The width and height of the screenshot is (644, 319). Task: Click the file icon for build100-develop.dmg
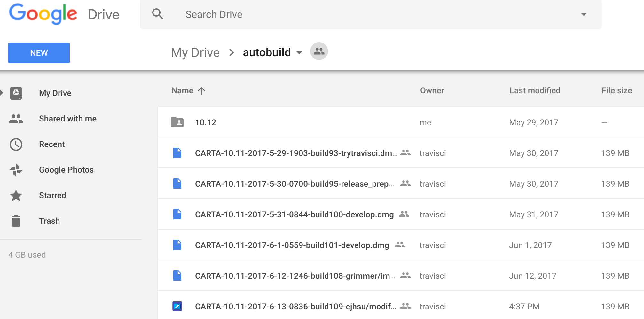(x=177, y=214)
